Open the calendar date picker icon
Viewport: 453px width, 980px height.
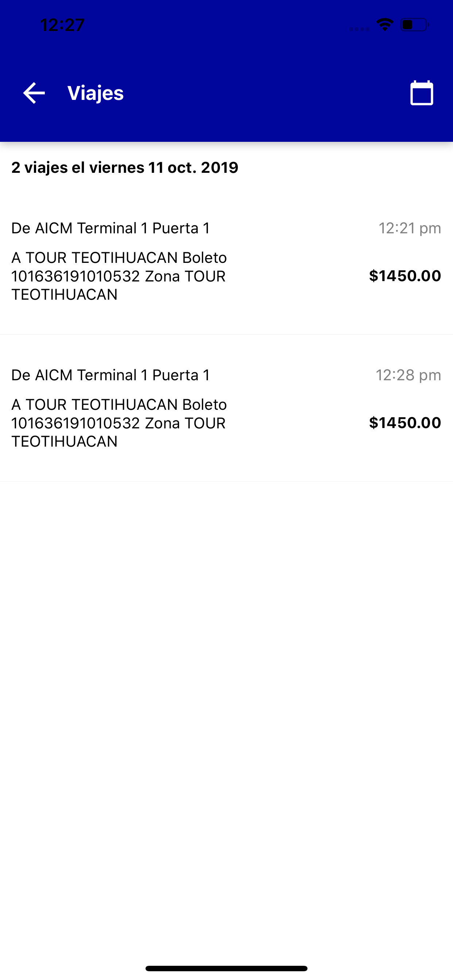pyautogui.click(x=421, y=93)
